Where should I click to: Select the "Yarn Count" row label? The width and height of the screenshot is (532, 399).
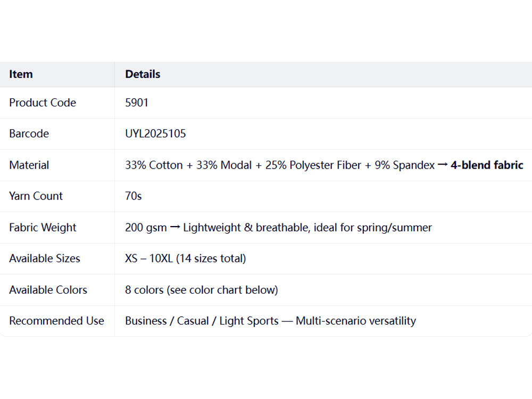(x=36, y=196)
